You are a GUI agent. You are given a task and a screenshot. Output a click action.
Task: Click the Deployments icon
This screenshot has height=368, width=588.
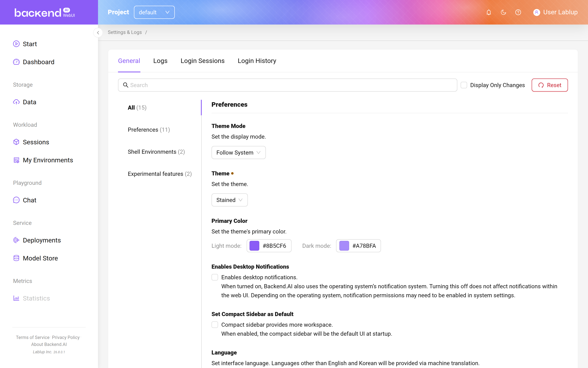pyautogui.click(x=16, y=240)
